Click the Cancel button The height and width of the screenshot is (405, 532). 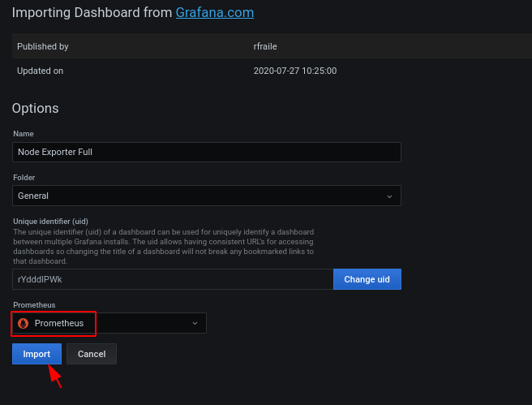pos(92,354)
